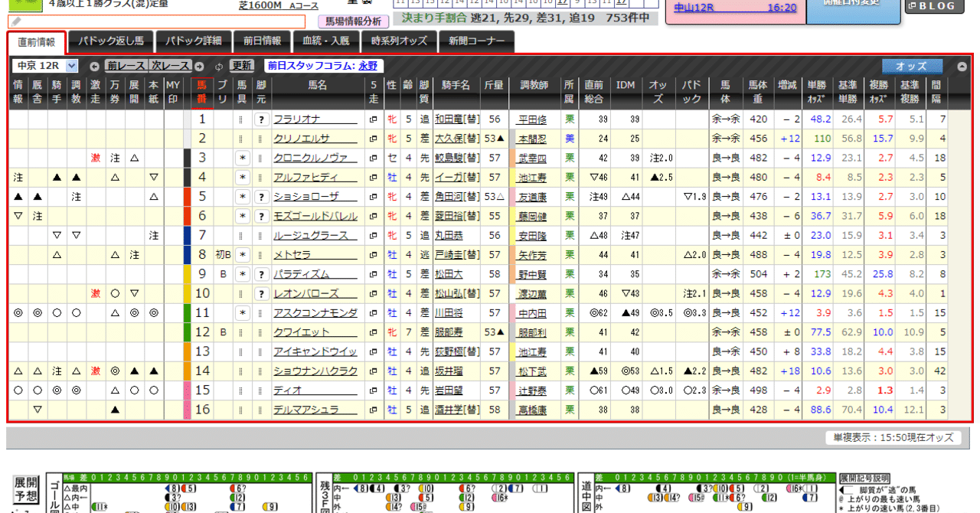
Task: Click the pencil edit icon above the tab bar
Action: coord(15,22)
